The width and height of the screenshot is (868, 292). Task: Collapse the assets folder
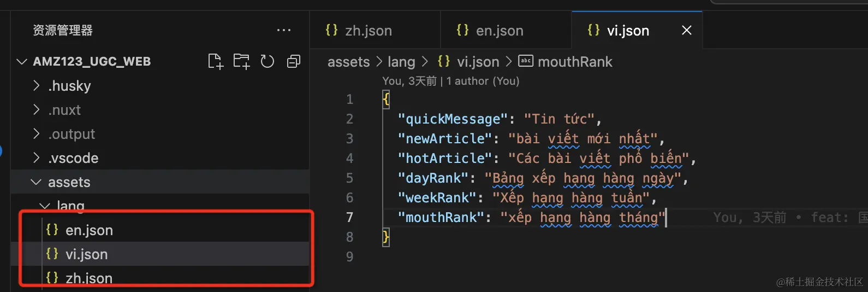[x=160, y=182]
